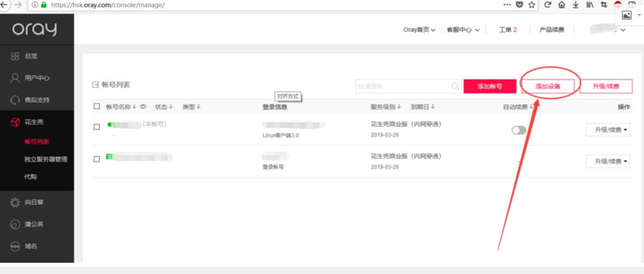Select 代购 in the sidebar submenu
Image resolution: width=644 pixels, height=274 pixels.
coord(31,177)
